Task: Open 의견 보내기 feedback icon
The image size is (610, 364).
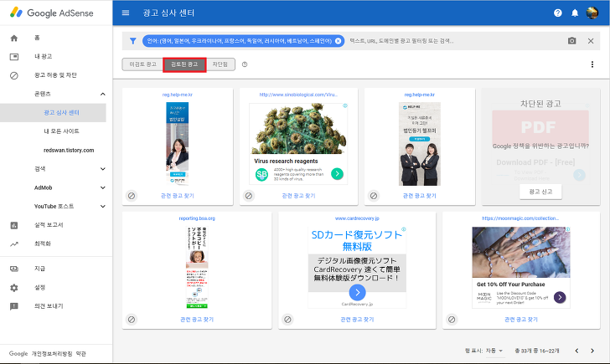Action: click(14, 306)
